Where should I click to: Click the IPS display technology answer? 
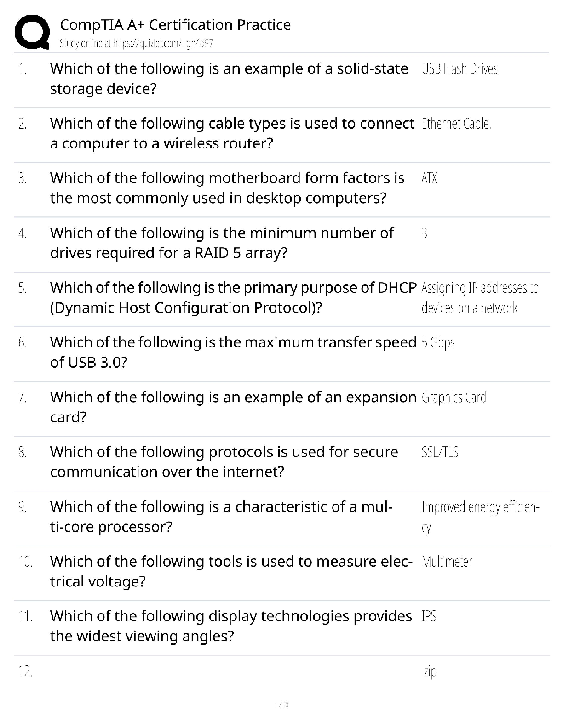(429, 616)
